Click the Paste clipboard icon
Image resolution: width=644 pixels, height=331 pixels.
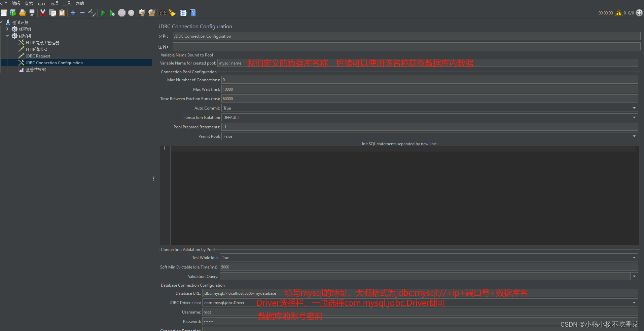[x=62, y=13]
